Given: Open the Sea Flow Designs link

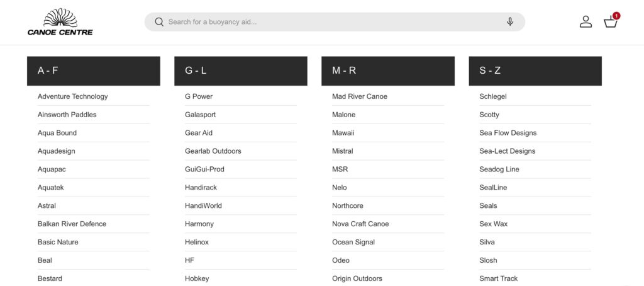Looking at the screenshot, I should coord(508,133).
